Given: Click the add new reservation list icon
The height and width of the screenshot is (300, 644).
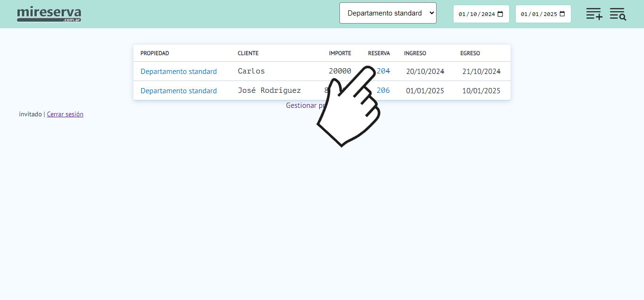Looking at the screenshot, I should coord(594,14).
